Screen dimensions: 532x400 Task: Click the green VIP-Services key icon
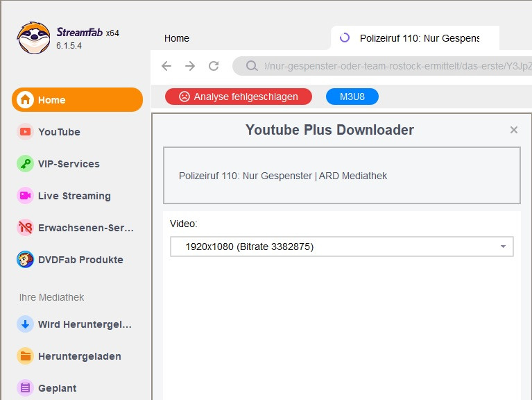point(26,164)
